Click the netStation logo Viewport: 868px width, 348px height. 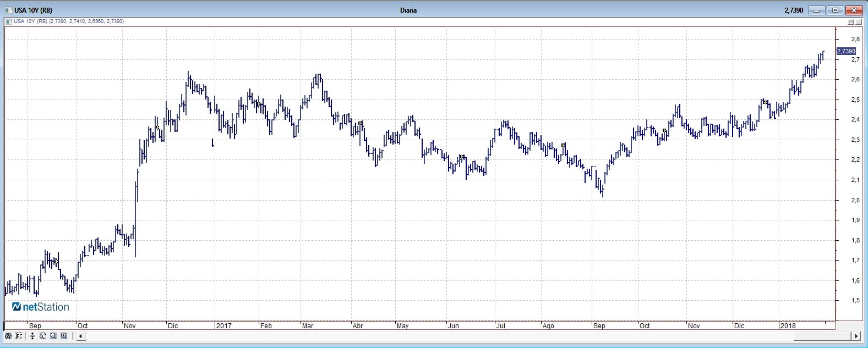pos(41,307)
